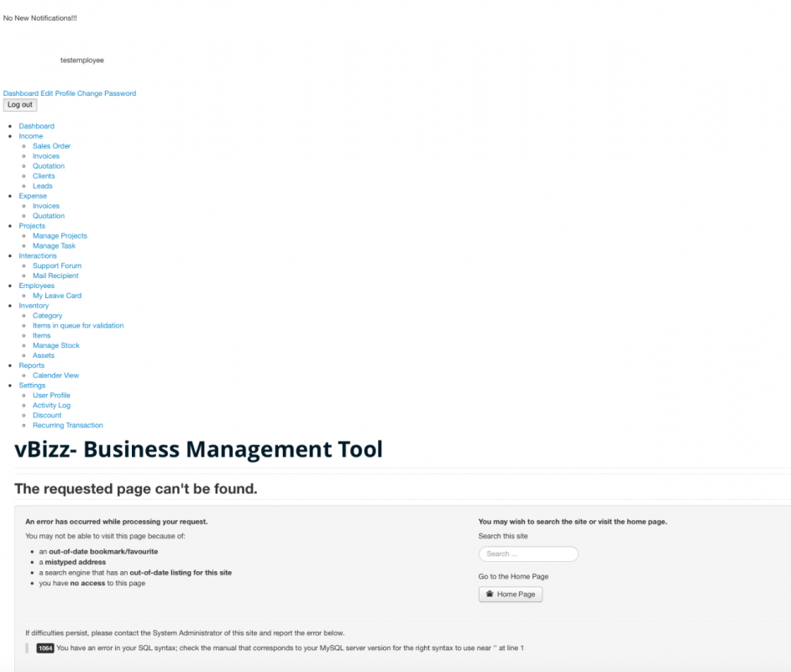
Task: Focus the Search this site field
Action: (x=528, y=554)
